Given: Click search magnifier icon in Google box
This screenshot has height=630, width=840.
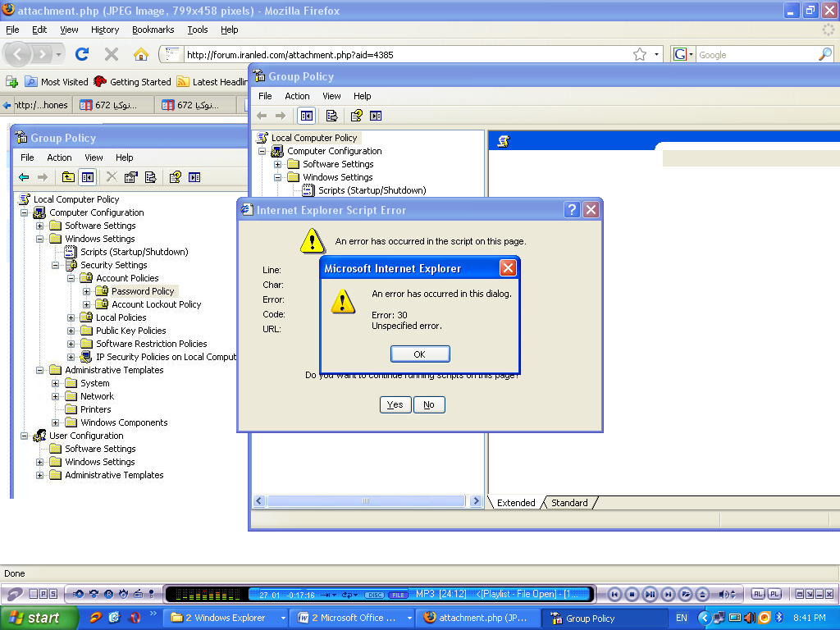Looking at the screenshot, I should point(825,54).
